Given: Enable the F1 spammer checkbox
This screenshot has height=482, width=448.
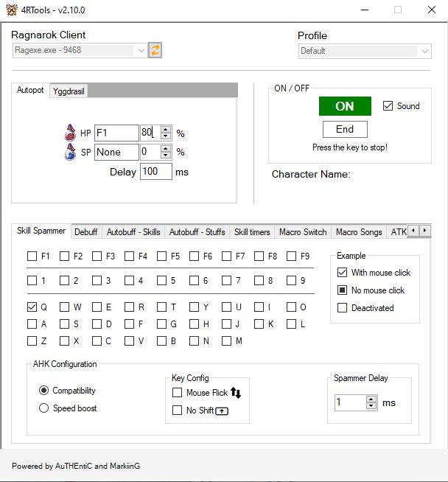Looking at the screenshot, I should click(32, 256).
